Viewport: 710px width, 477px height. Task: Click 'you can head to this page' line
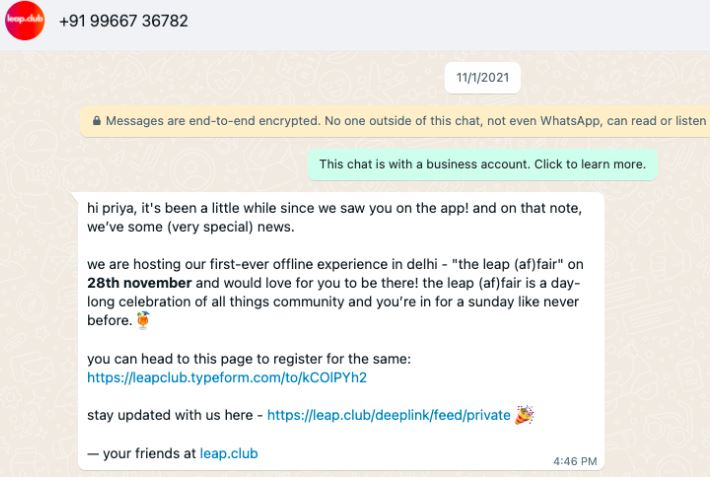(249, 359)
